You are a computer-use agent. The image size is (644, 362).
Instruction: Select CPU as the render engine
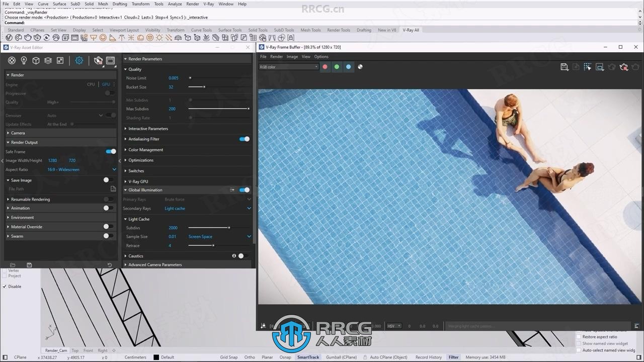(91, 84)
